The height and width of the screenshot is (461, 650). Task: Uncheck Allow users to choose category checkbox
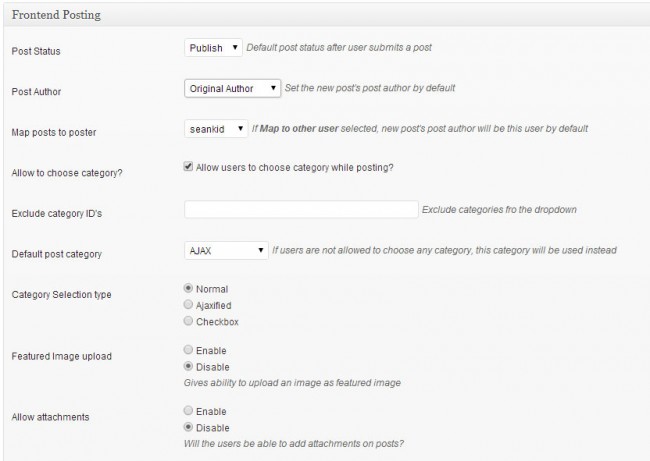tap(189, 167)
